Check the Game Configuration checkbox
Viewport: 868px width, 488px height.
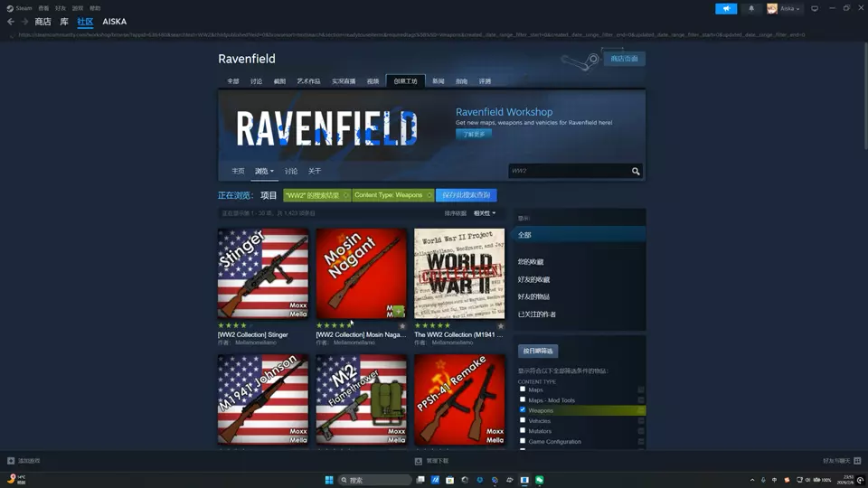click(x=522, y=441)
